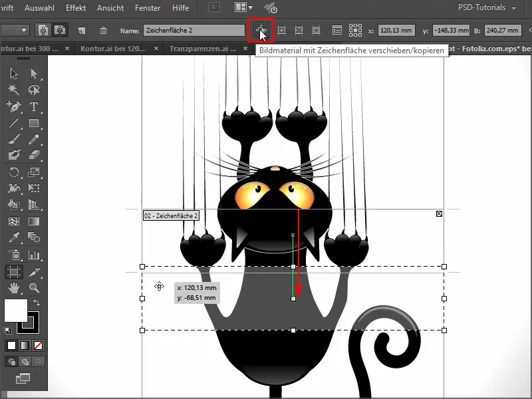The height and width of the screenshot is (399, 532).
Task: Click the Y position field
Action: (x=451, y=30)
